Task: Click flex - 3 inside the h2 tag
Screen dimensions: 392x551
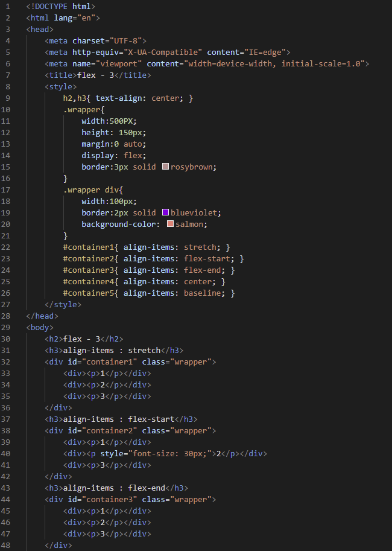Action: point(81,339)
